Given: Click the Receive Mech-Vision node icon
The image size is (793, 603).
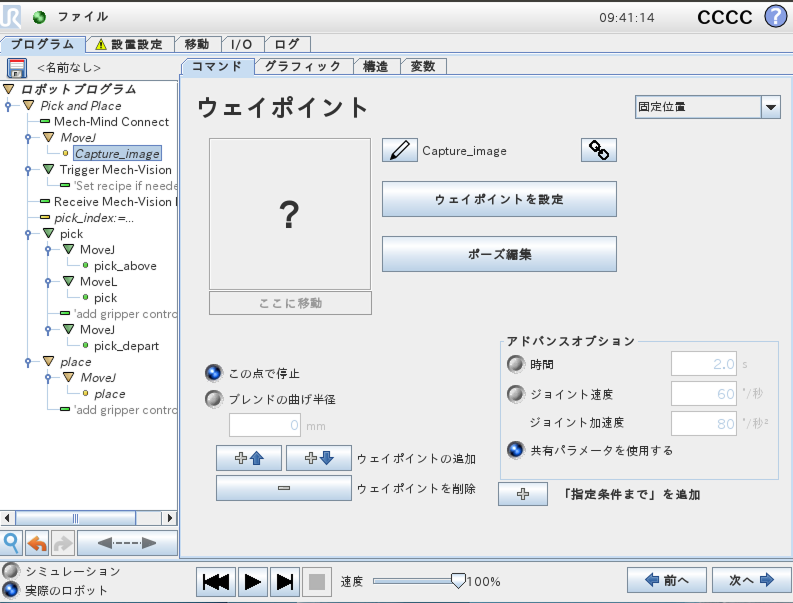Looking at the screenshot, I should coord(45,201).
